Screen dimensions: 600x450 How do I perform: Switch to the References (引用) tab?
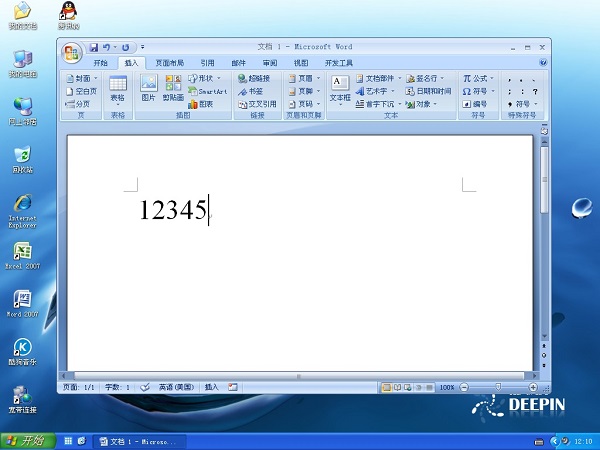208,63
